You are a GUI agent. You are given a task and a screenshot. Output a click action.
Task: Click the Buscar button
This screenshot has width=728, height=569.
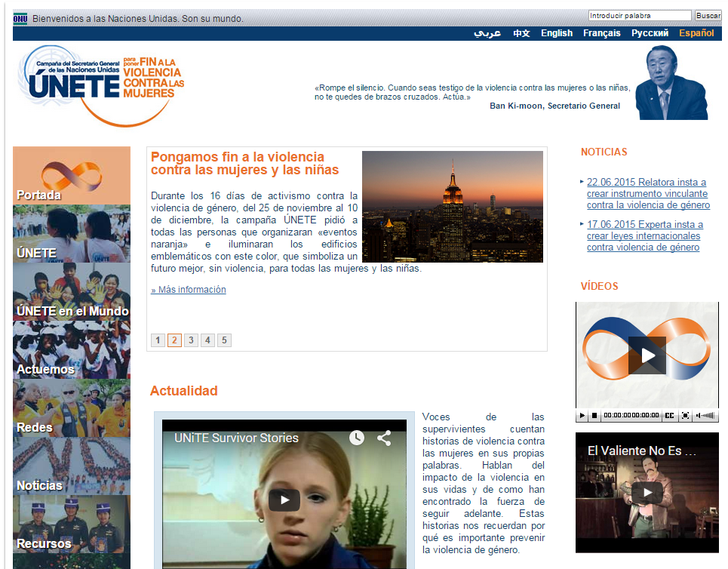(x=708, y=15)
